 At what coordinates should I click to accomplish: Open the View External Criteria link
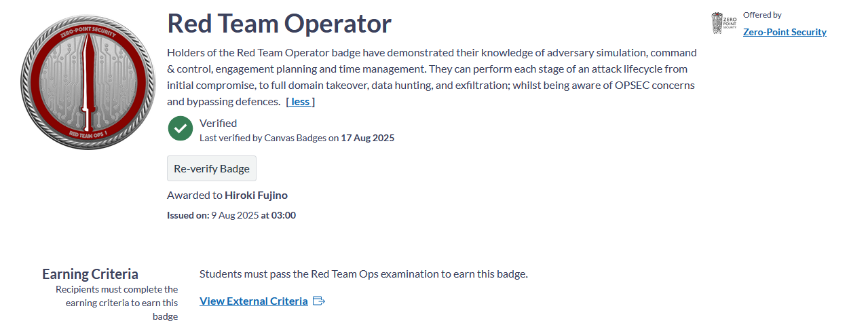[253, 301]
